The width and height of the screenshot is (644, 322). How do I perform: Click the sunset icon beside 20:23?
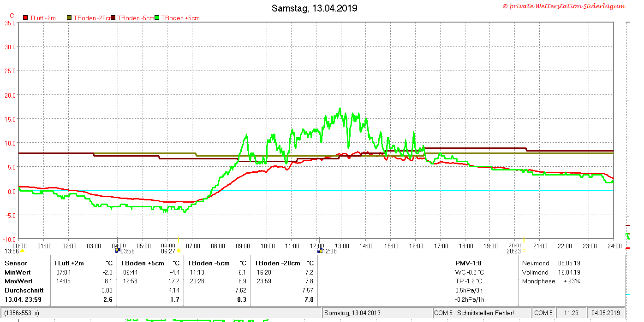pos(524,251)
